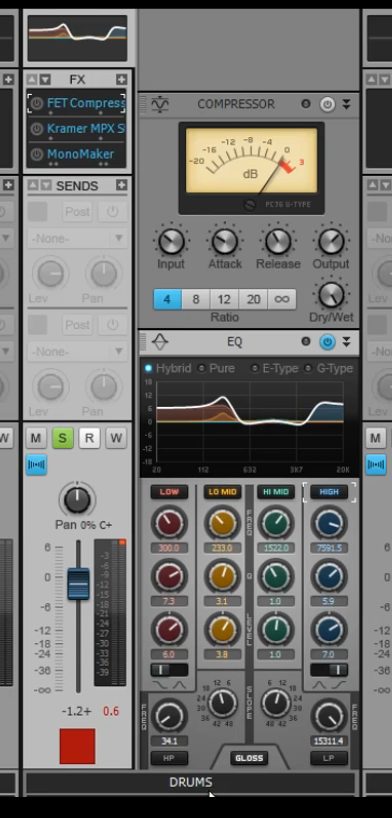Toggle the Compressor module power button
Viewport: 392px width, 818px height.
coord(327,104)
